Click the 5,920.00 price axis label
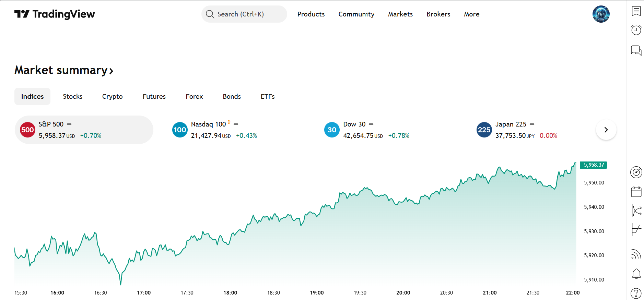The height and width of the screenshot is (300, 644). click(x=594, y=255)
